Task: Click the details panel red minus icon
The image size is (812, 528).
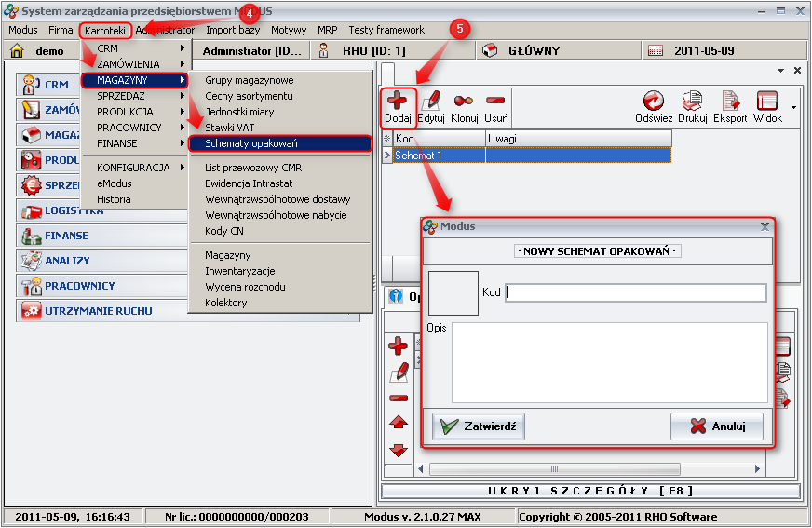Action: click(x=399, y=398)
